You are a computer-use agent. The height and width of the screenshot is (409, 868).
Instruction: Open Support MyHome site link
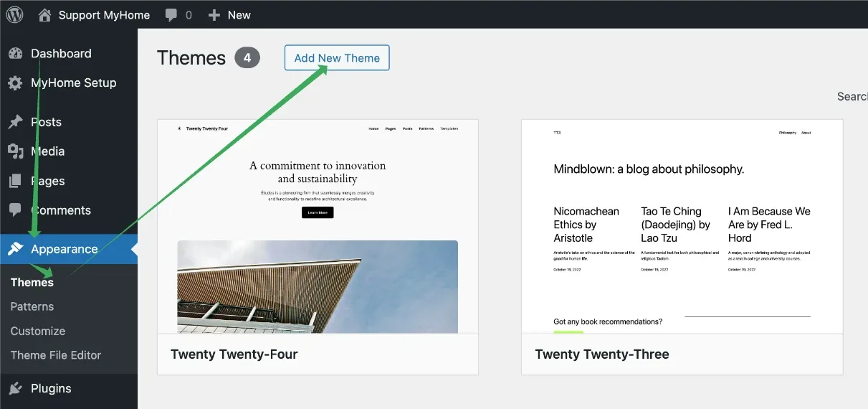pyautogui.click(x=104, y=15)
